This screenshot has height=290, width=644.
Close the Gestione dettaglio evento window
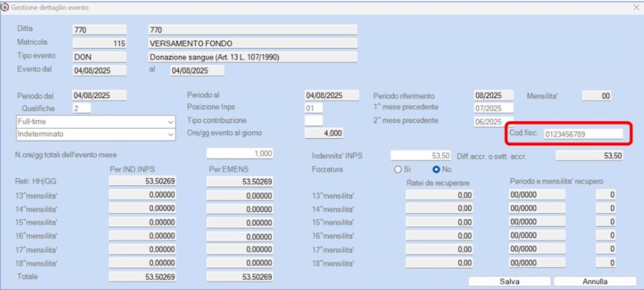tap(637, 7)
